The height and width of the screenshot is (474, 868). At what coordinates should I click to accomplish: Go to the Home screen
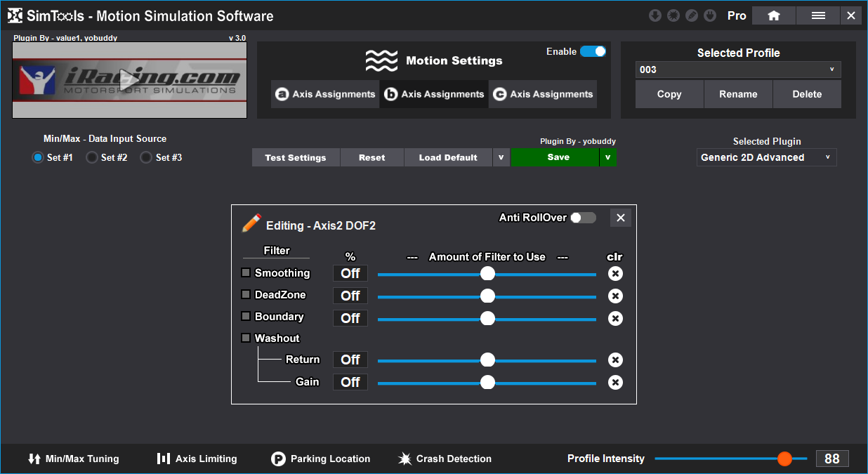(774, 15)
